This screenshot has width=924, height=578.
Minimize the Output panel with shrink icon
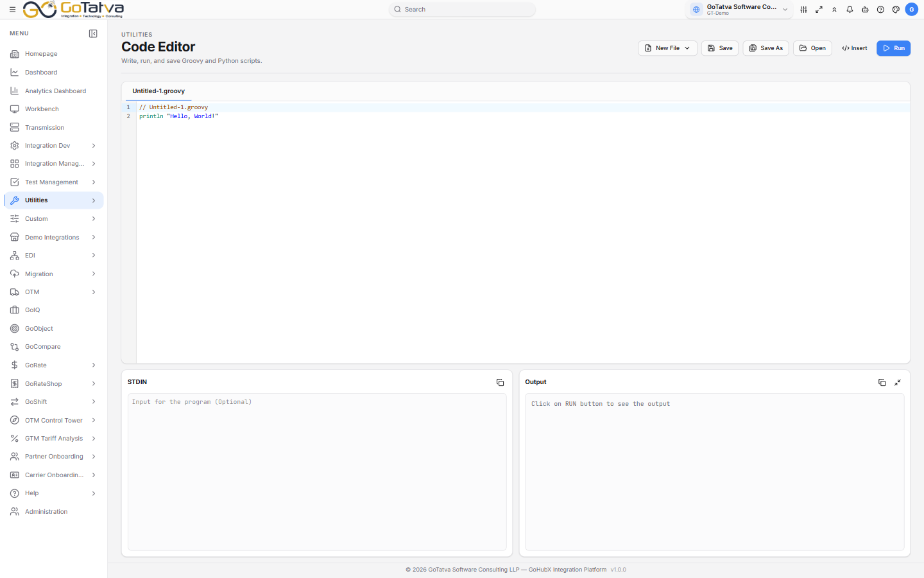[898, 383]
